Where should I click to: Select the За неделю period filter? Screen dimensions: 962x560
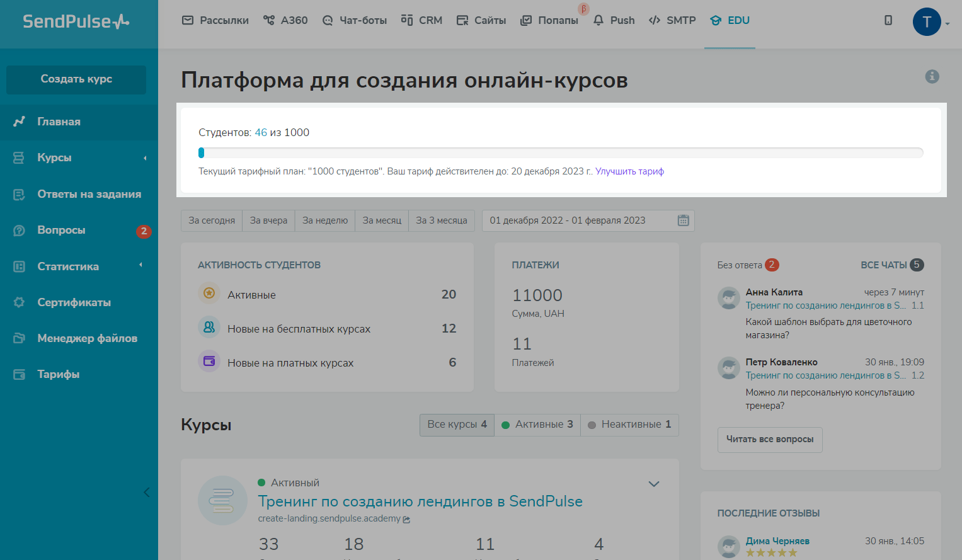324,220
